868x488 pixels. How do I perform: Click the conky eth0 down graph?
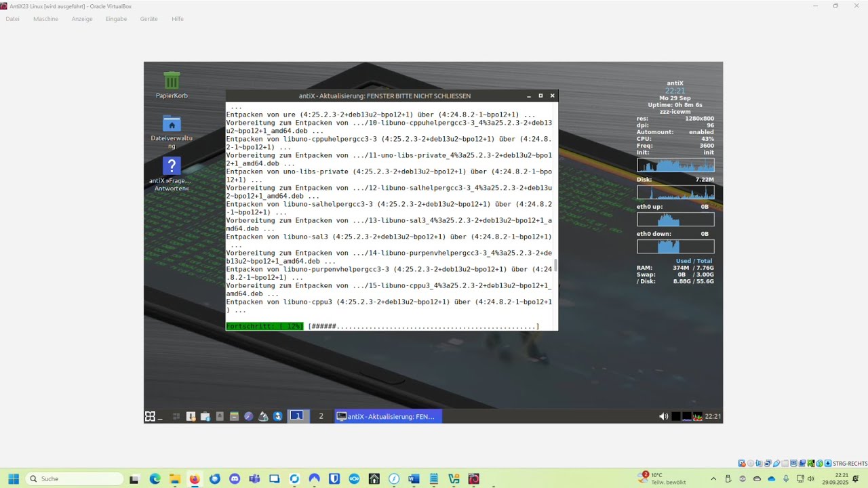pyautogui.click(x=675, y=247)
